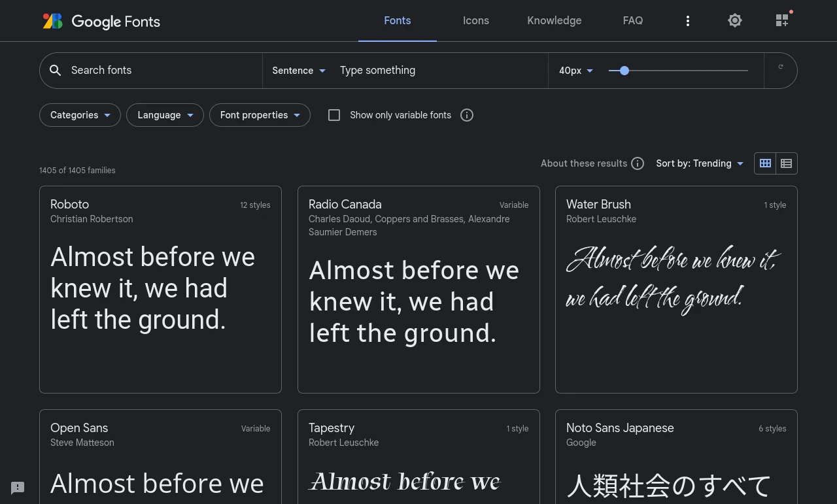Switch to list view layout

tap(787, 163)
